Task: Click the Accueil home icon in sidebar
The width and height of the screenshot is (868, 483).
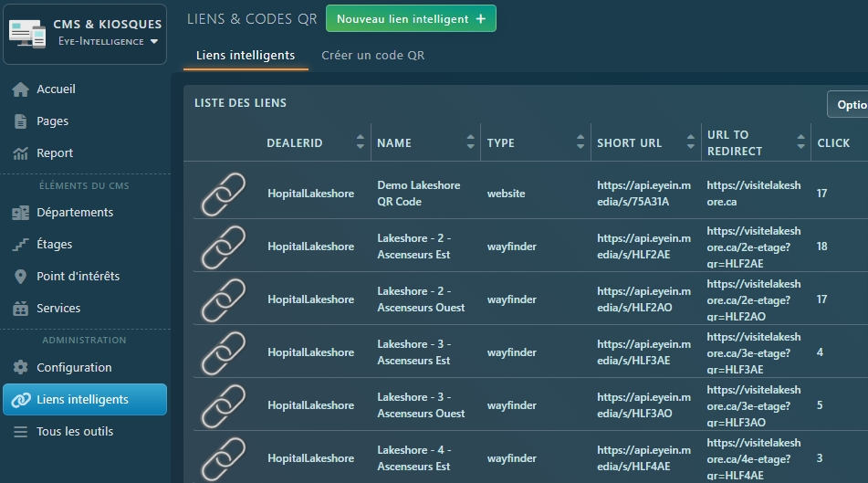Action: (x=20, y=89)
